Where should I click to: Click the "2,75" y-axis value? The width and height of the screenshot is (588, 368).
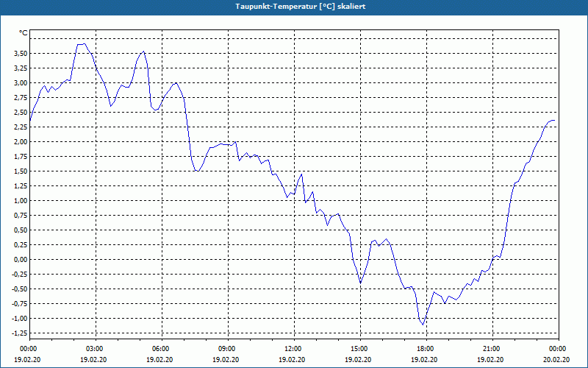click(21, 98)
